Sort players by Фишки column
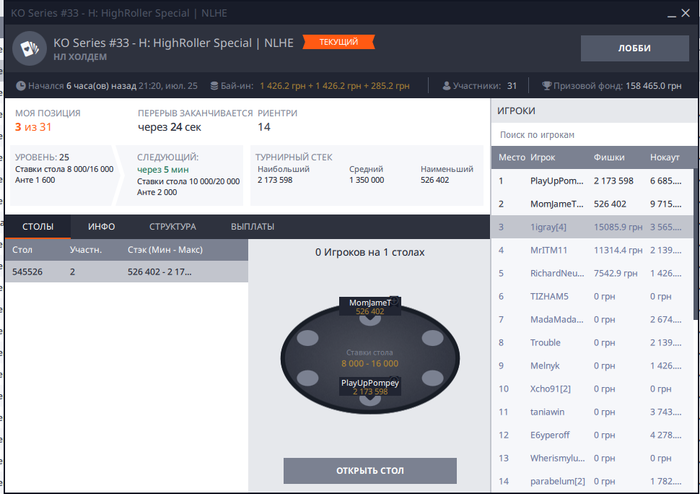This screenshot has width=700, height=494. (609, 158)
